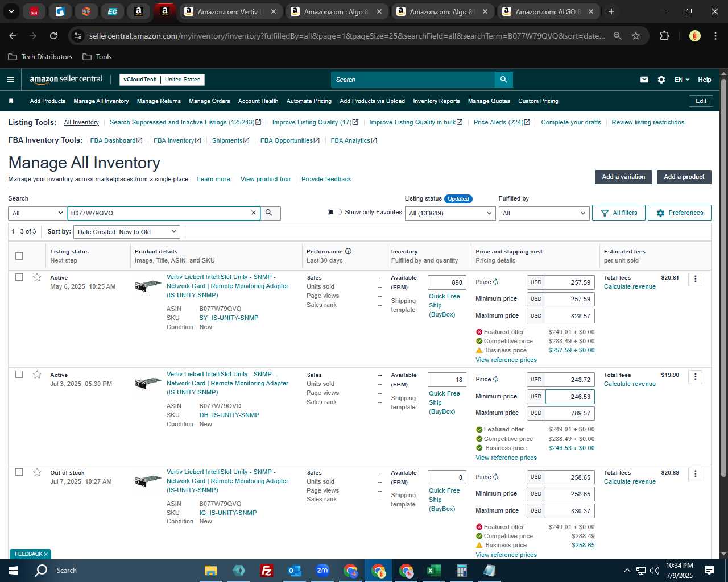The height and width of the screenshot is (582, 728).
Task: Open Zoom from the taskbar
Action: coord(322,571)
